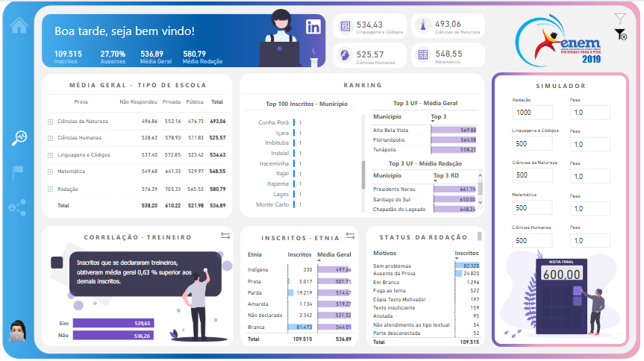The image size is (644, 361).
Task: Click the Ranking municipality list scrollbar
Action: coord(364,175)
